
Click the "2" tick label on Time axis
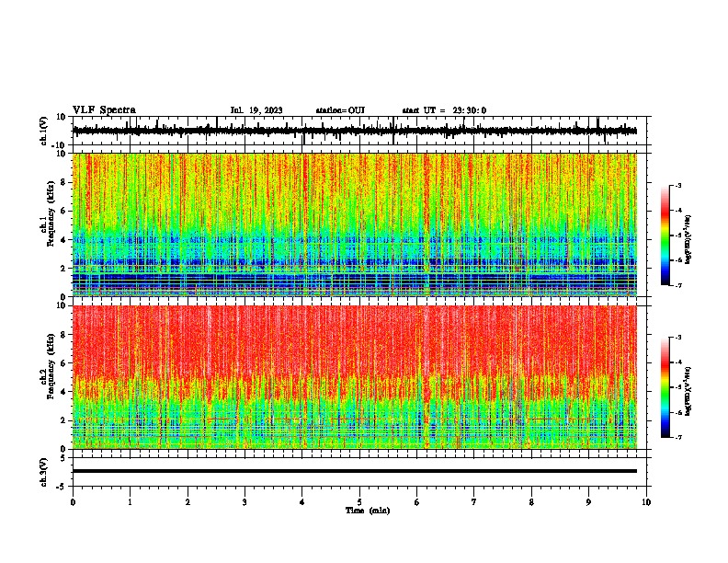click(x=188, y=502)
